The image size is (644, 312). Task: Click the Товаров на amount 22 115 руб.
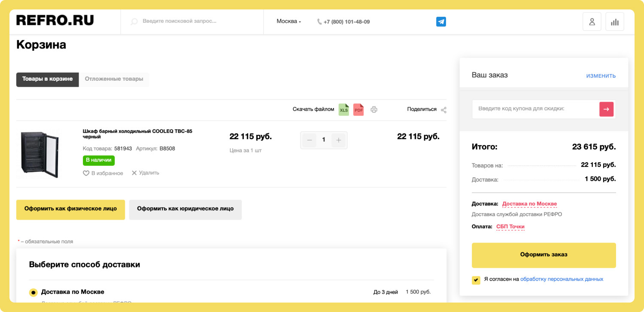[x=598, y=165]
